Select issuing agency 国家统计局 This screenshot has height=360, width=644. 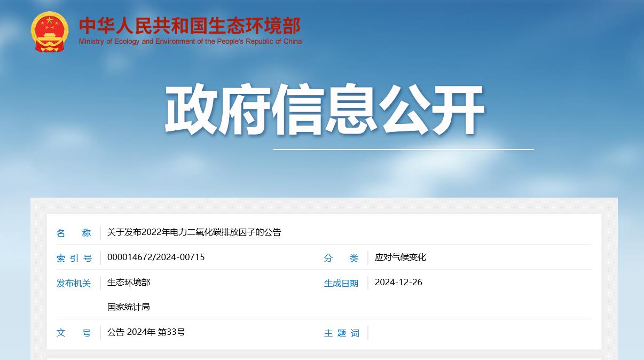tap(129, 307)
